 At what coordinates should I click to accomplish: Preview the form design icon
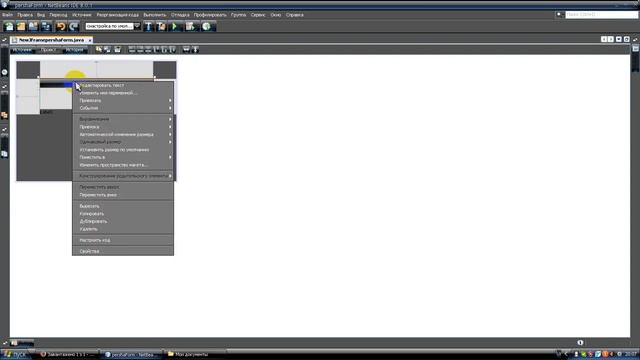click(118, 49)
